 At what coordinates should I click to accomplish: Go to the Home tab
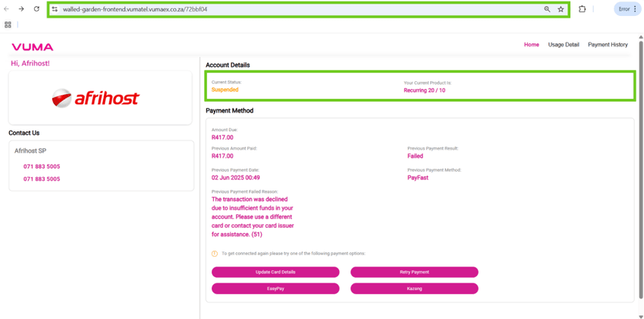[531, 45]
